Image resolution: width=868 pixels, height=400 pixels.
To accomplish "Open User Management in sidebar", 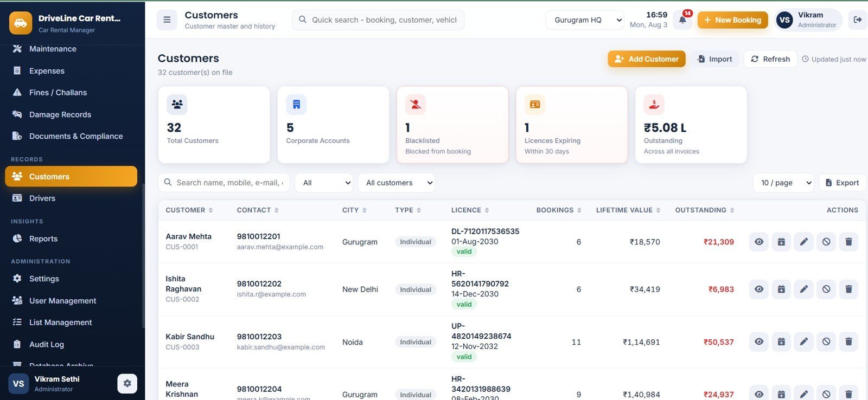I will [71, 300].
